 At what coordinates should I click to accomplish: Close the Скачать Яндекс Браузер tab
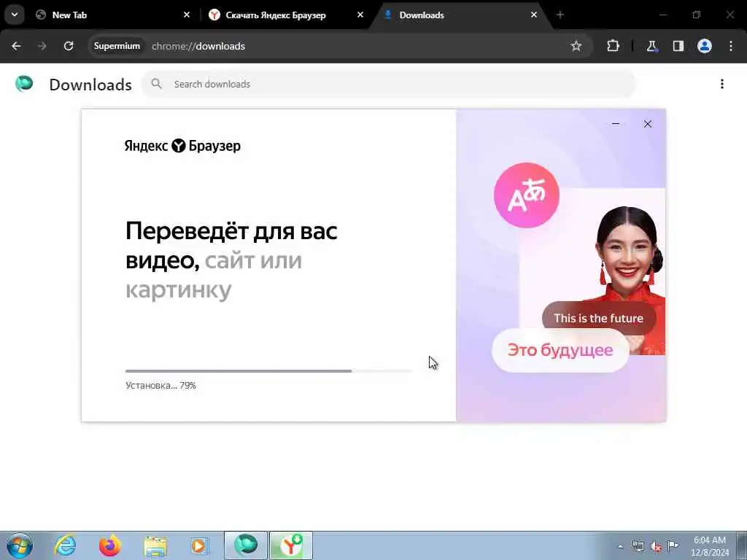[x=360, y=15]
